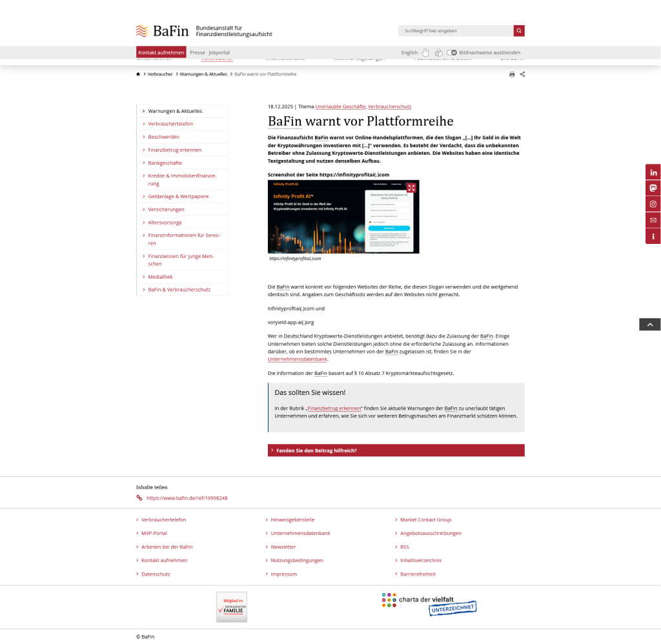The width and height of the screenshot is (661, 644).
Task: Print the page using the printer icon
Action: pyautogui.click(x=512, y=74)
